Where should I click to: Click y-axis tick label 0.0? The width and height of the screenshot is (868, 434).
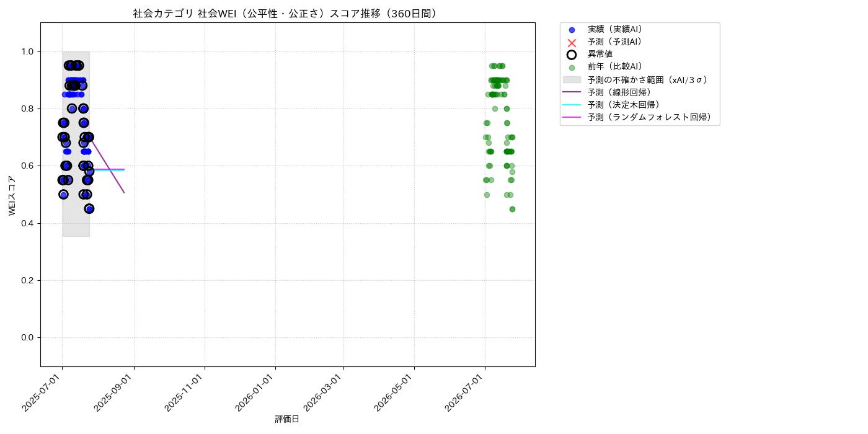point(28,337)
